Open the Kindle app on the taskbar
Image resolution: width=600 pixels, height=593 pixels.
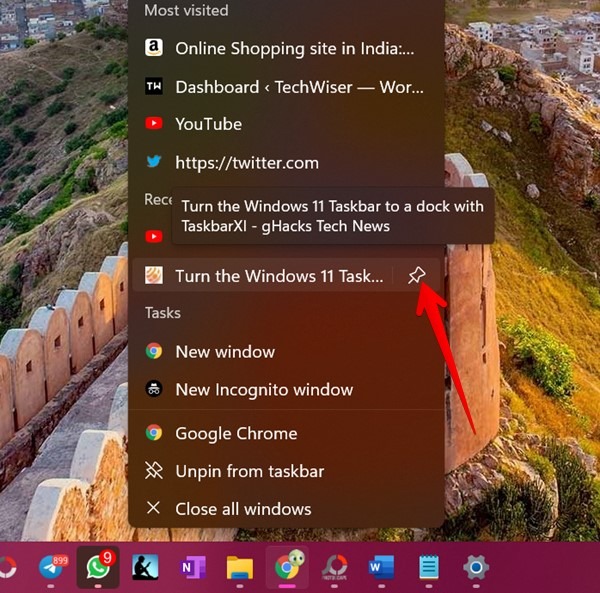[x=145, y=567]
